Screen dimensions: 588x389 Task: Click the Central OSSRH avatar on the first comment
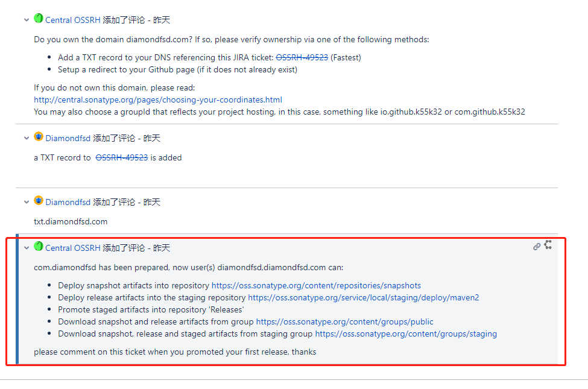pyautogui.click(x=39, y=19)
